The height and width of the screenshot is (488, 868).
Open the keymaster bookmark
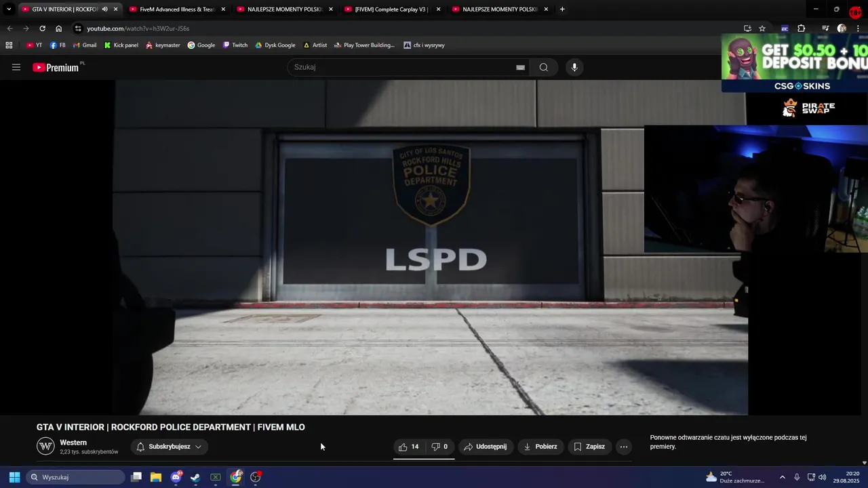tap(163, 45)
